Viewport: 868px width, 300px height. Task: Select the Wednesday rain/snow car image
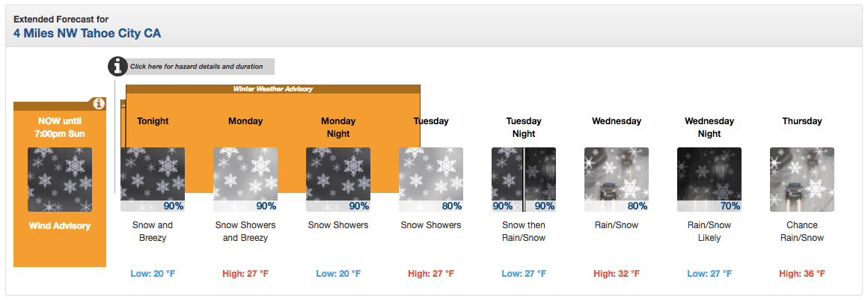click(617, 180)
